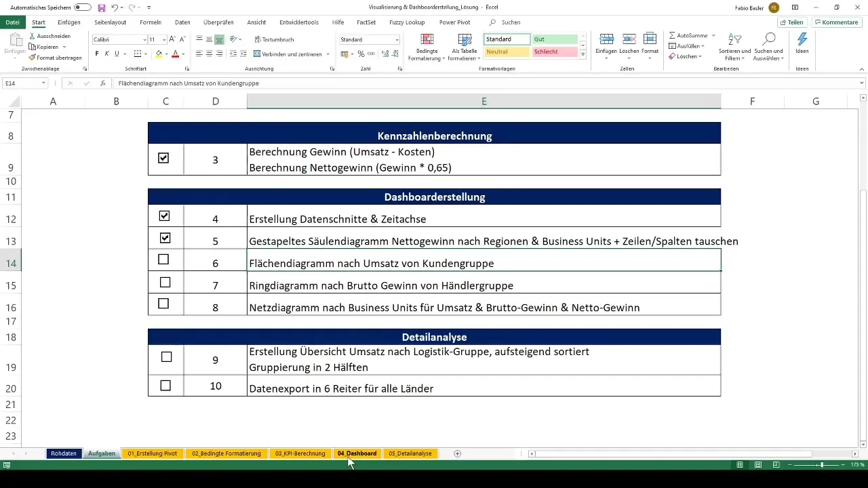868x488 pixels.
Task: Open the Sortieren und Filtern menu
Action: [735, 47]
